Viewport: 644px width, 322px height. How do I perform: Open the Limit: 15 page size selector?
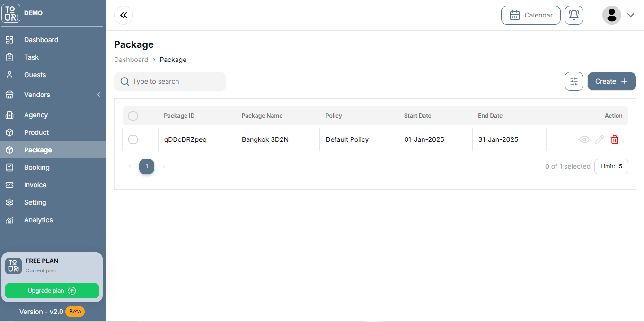(x=611, y=166)
